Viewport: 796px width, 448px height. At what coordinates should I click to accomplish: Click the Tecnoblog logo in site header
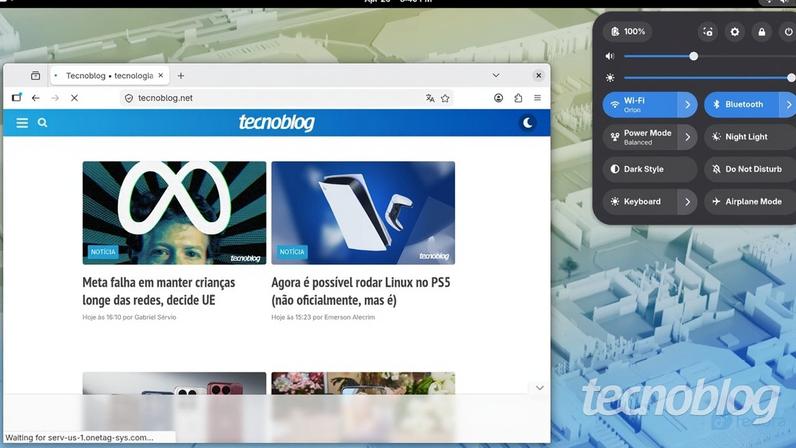point(277,122)
